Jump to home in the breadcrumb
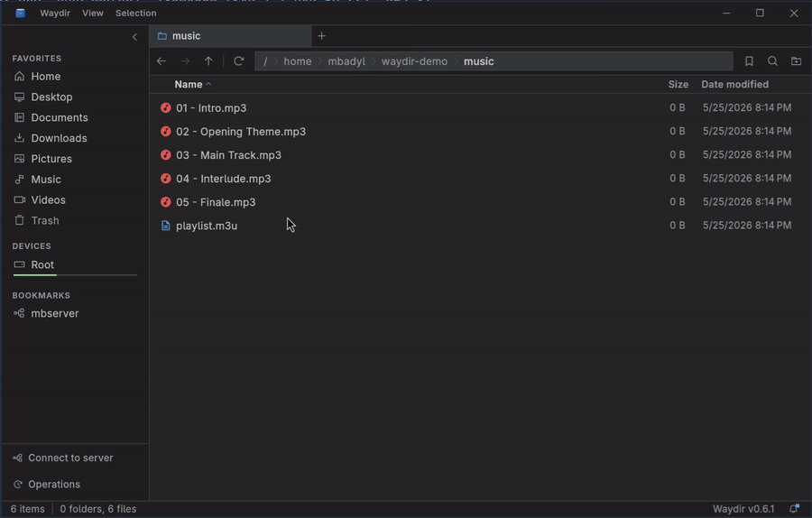The height and width of the screenshot is (518, 812). point(297,61)
